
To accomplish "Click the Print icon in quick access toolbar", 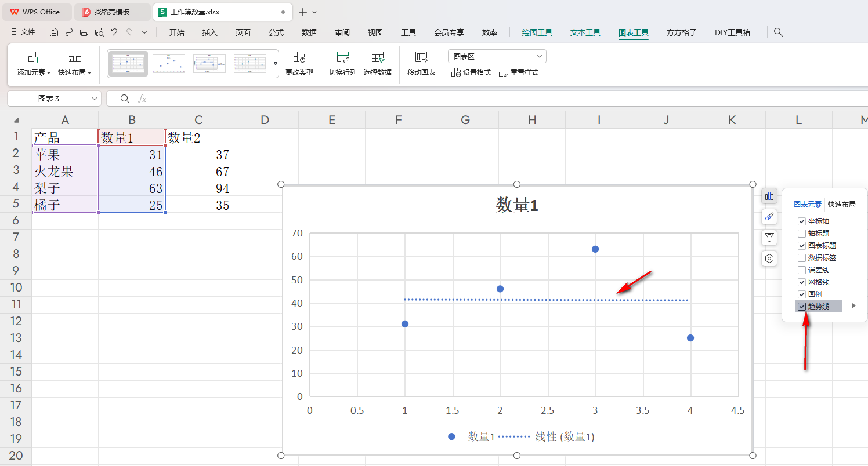I will click(x=84, y=32).
